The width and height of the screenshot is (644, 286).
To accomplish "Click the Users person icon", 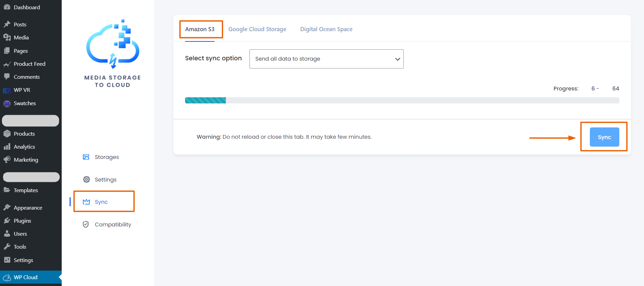I will click(x=7, y=234).
